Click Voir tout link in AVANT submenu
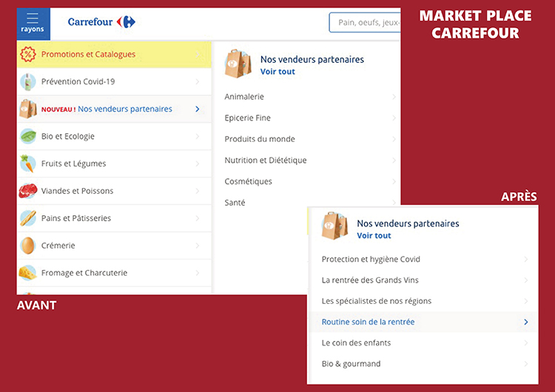This screenshot has width=555, height=392. [x=277, y=72]
